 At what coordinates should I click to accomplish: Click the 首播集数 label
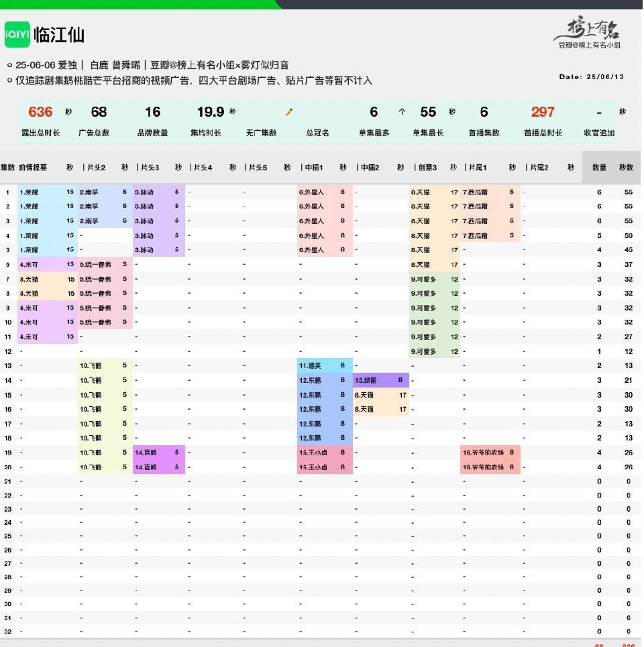484,133
